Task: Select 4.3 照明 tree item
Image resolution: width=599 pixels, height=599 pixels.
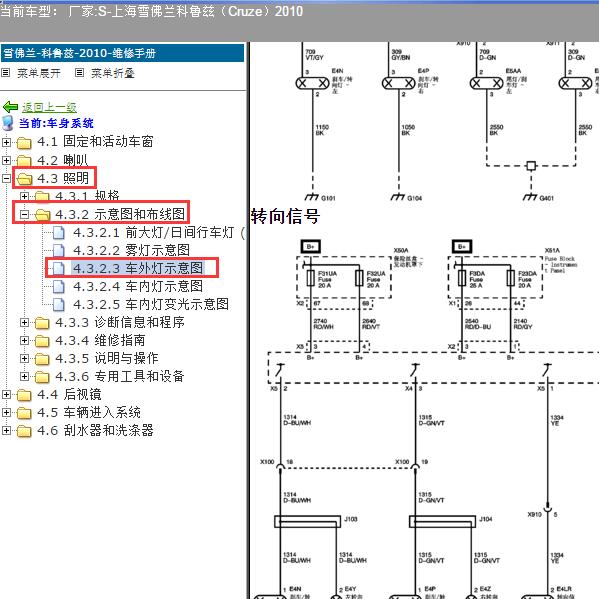Action: (x=63, y=178)
